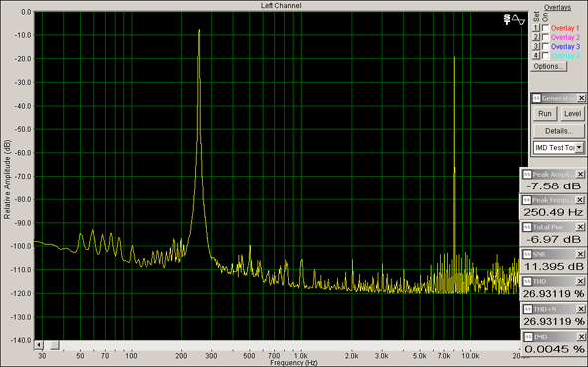Screen dimensions: 588x367
Task: Click Set button 3 for Overlay 3
Action: click(536, 46)
